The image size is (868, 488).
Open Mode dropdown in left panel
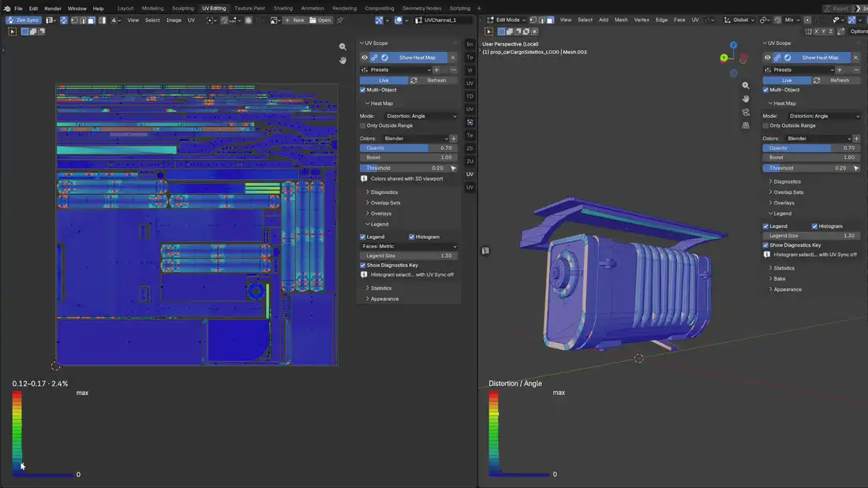click(421, 116)
